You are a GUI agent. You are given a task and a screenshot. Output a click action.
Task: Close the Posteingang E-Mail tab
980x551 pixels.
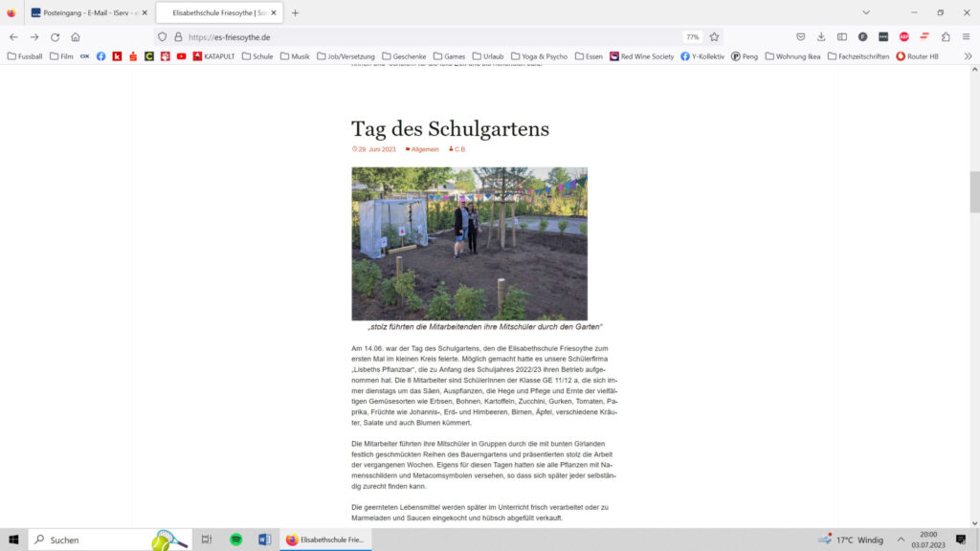click(145, 12)
